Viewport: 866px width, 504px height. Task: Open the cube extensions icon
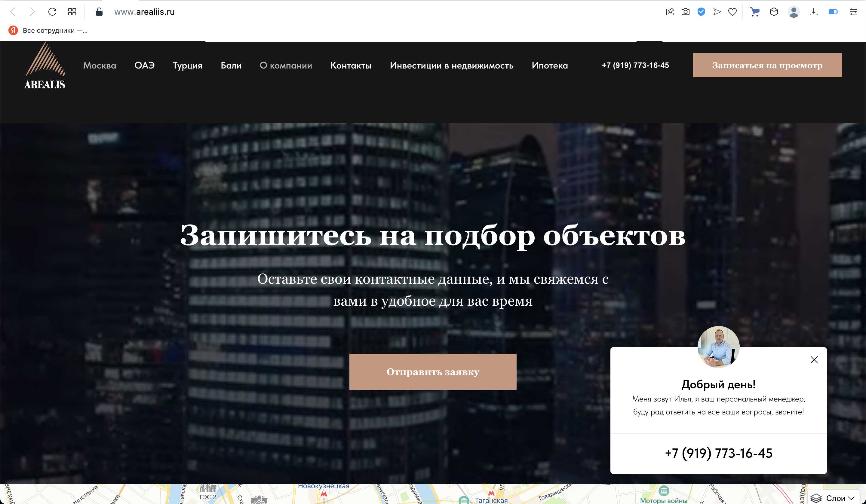(774, 12)
